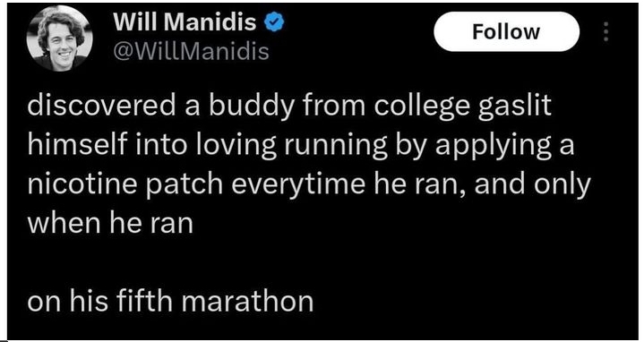Image resolution: width=644 pixels, height=342 pixels.
Task: Click the short line "when he ran"
Action: pyautogui.click(x=110, y=222)
